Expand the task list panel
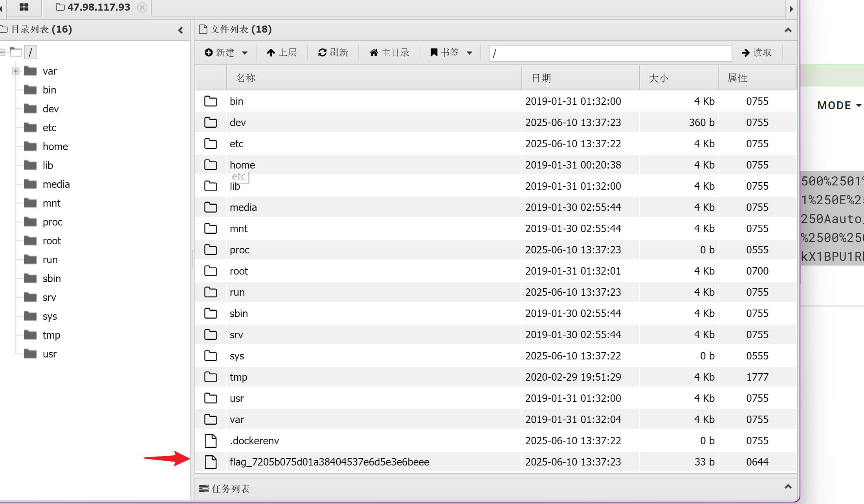The width and height of the screenshot is (864, 504). tap(788, 487)
